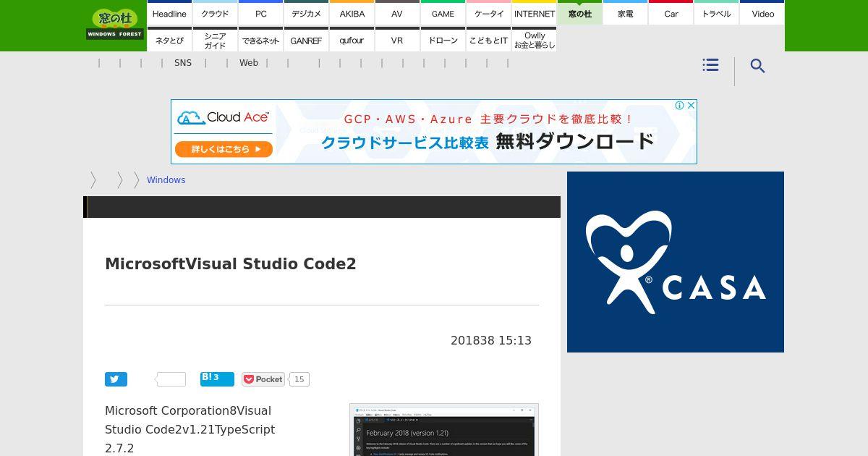Open the ケータイ site tab
The image size is (868, 456).
click(x=488, y=13)
